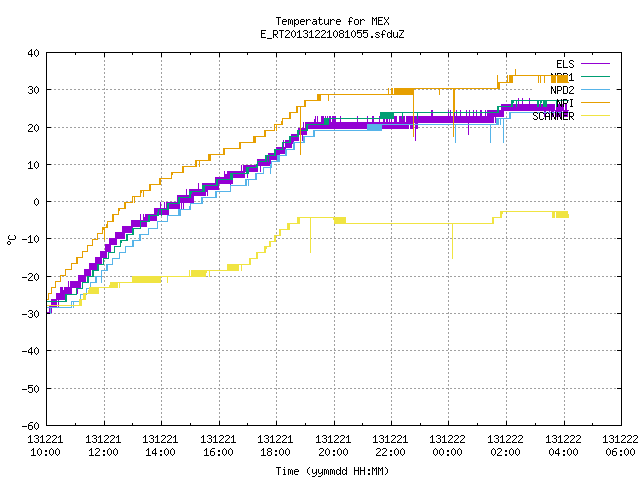Click the ELS legend label
This screenshot has height=480, width=640.
click(565, 64)
